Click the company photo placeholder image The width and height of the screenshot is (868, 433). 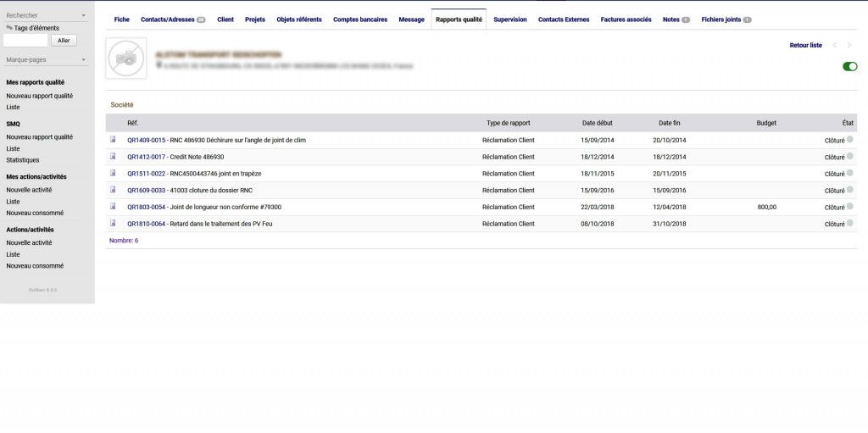[126, 58]
